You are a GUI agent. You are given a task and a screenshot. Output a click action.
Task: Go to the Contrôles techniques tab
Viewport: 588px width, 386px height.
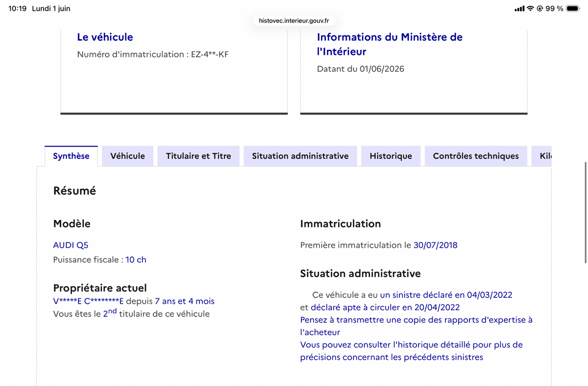(476, 156)
